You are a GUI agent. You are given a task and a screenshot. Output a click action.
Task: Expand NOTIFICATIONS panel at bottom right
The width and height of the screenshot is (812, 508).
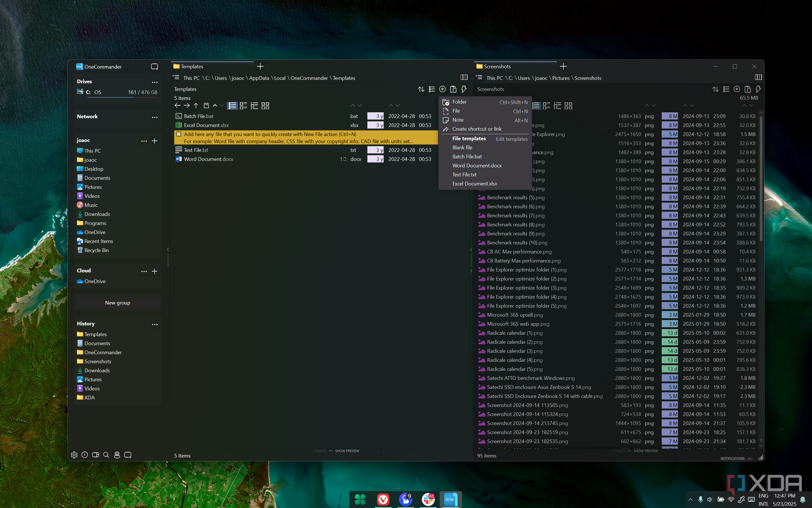click(x=736, y=458)
